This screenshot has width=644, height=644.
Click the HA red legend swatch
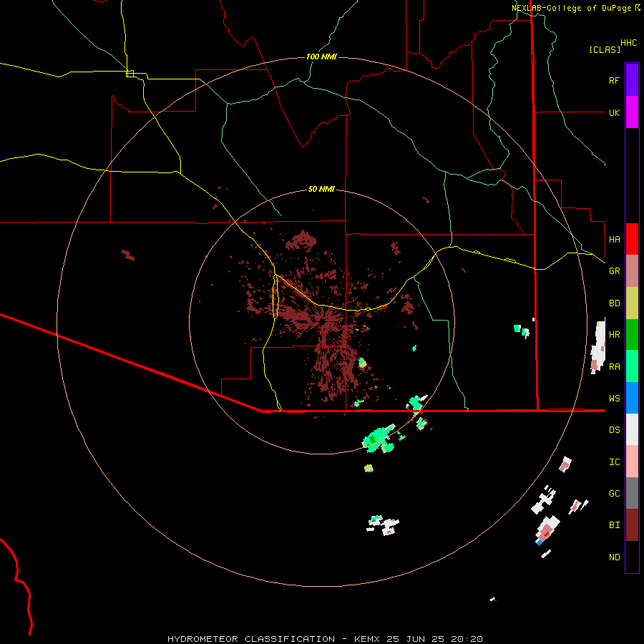632,239
